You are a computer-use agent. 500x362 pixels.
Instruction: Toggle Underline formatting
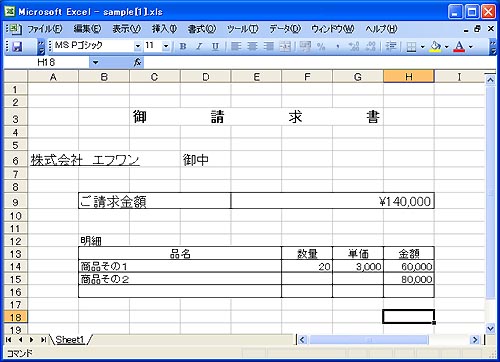[215, 46]
